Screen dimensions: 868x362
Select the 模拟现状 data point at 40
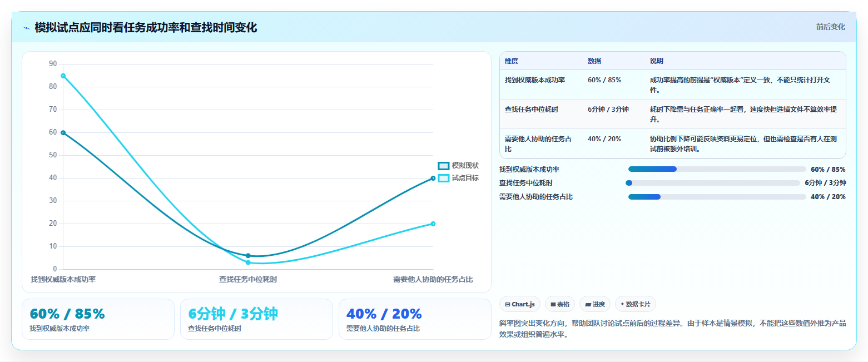click(x=433, y=178)
